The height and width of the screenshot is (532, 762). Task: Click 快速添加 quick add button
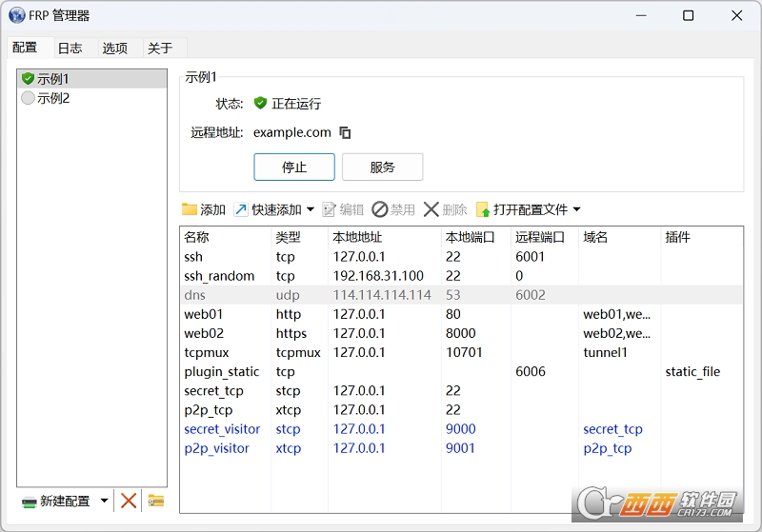[x=269, y=209]
